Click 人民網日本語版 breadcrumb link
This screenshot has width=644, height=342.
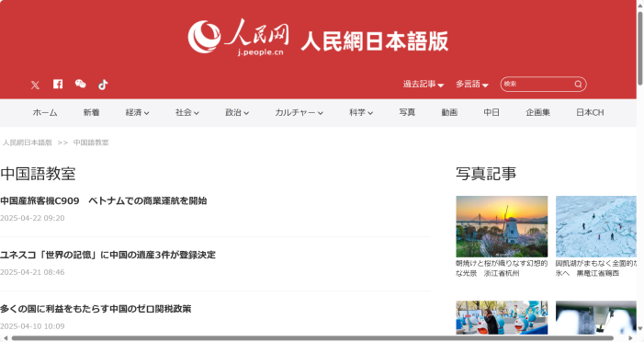pyautogui.click(x=28, y=142)
